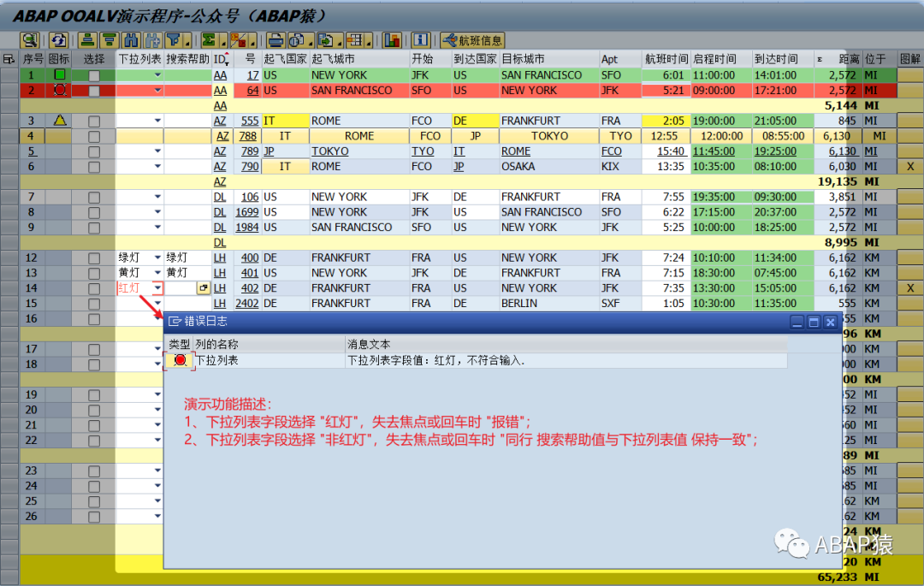
Task: Enable the checkbox in row 12
Action: coord(94,258)
